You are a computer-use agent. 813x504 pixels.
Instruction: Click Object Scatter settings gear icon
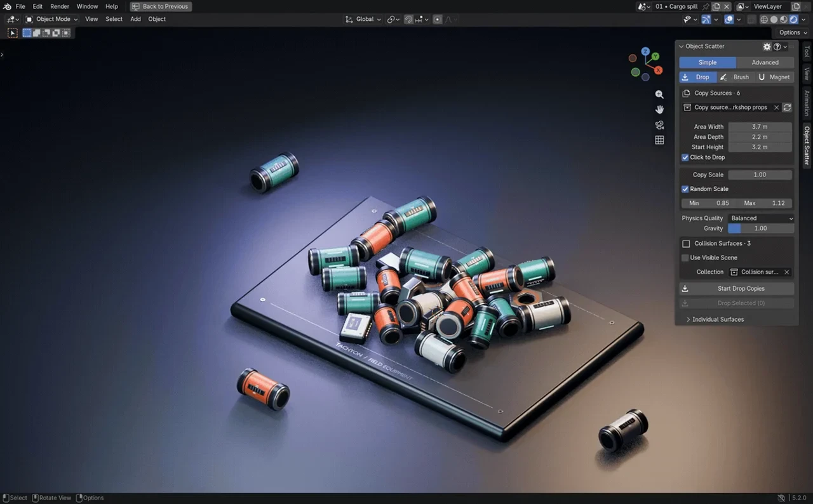pyautogui.click(x=767, y=46)
